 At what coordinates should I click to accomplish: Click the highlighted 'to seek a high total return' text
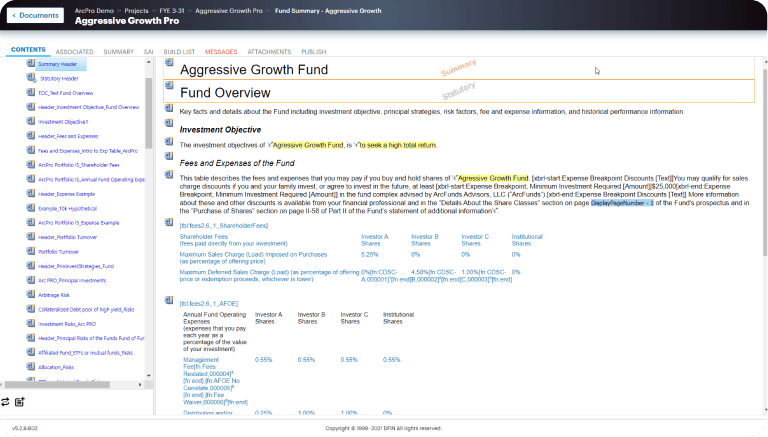pos(398,145)
